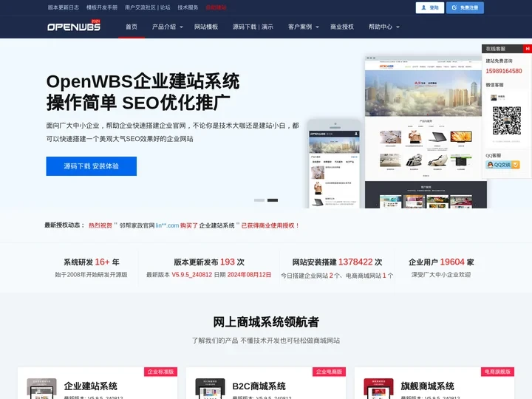Viewport: 532px width, 399px height.
Task: Click the 企业标准版 badge
Action: pos(160,372)
